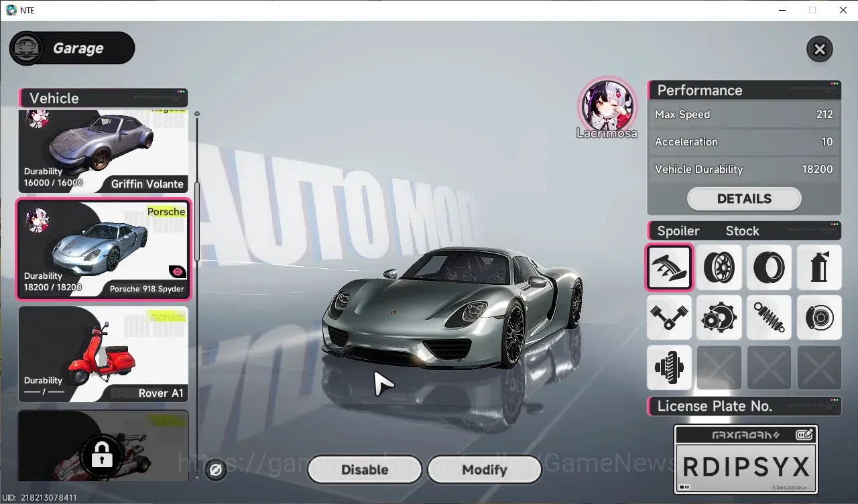Close the NTE window
The image size is (858, 504).
843,10
